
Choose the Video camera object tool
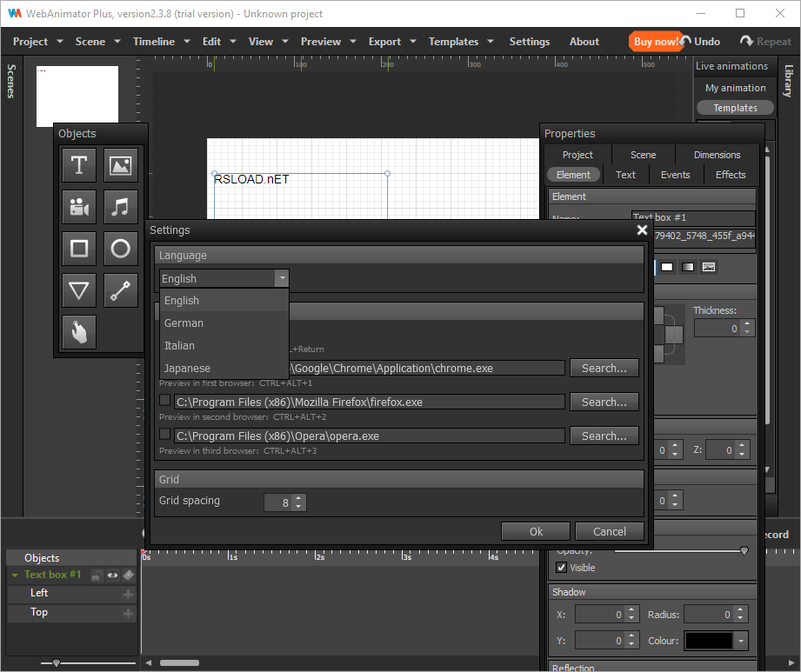click(x=79, y=207)
